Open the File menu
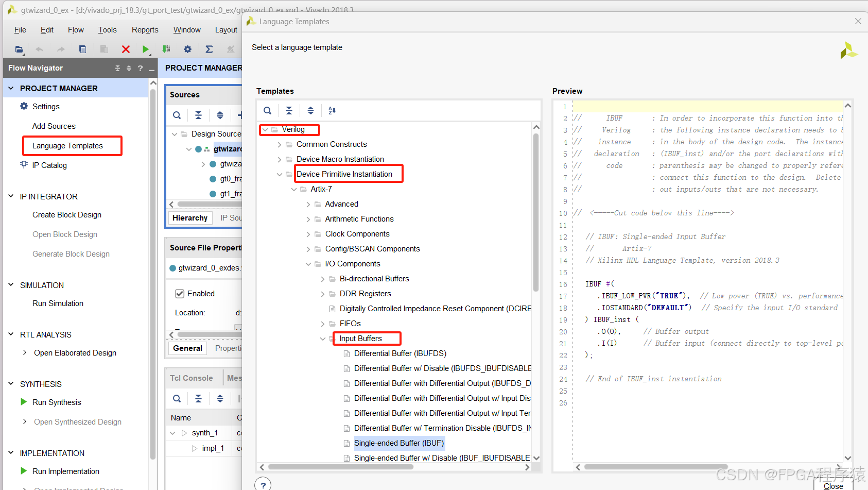868x490 pixels. (x=20, y=30)
